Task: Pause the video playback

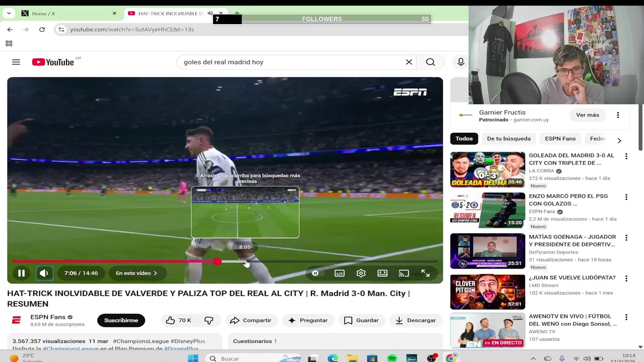Action: pos(22,273)
